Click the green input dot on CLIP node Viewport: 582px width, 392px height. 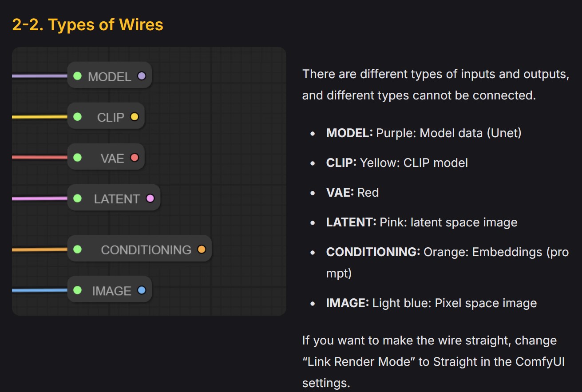pos(77,117)
